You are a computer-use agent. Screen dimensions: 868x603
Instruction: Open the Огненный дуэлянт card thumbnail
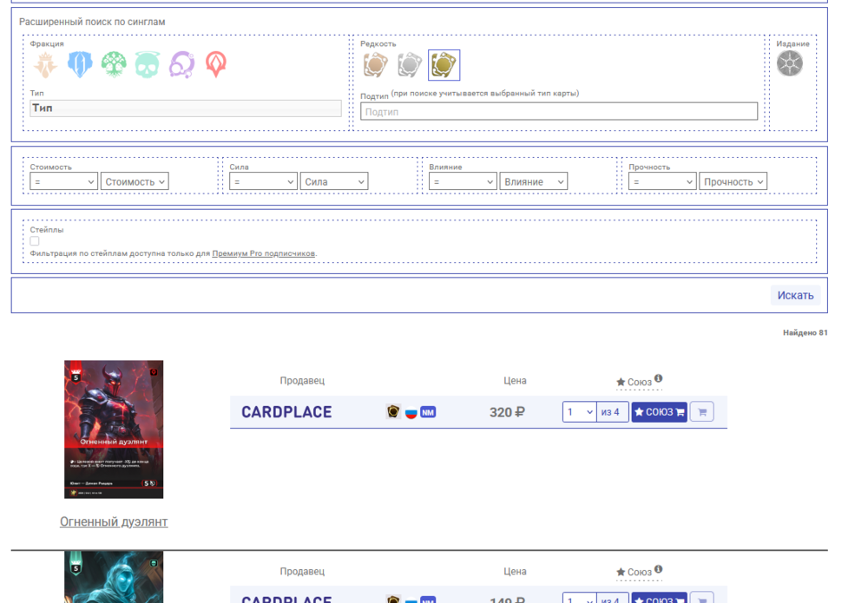pyautogui.click(x=114, y=429)
